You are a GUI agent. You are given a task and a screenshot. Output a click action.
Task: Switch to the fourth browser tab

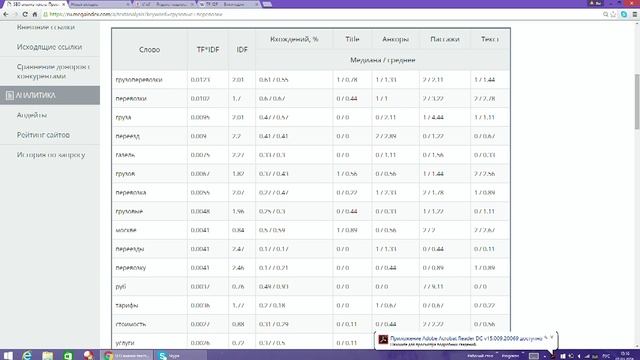pyautogui.click(x=229, y=4)
